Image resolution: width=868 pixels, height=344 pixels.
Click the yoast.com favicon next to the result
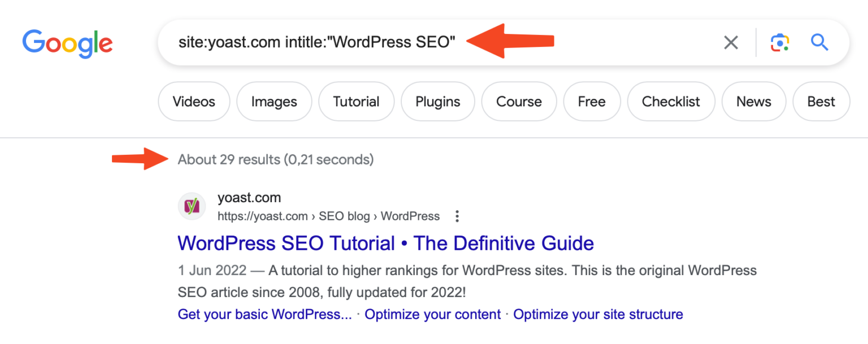(192, 206)
